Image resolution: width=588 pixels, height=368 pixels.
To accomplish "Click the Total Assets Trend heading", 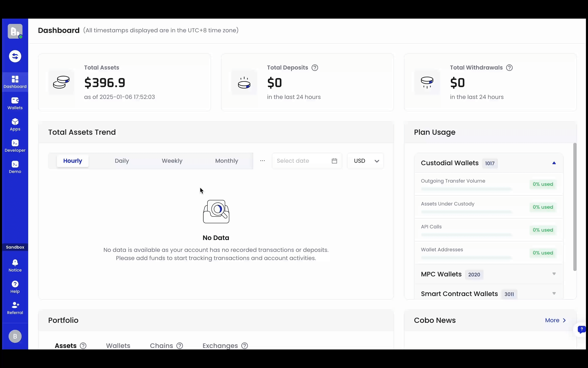I will click(82, 132).
